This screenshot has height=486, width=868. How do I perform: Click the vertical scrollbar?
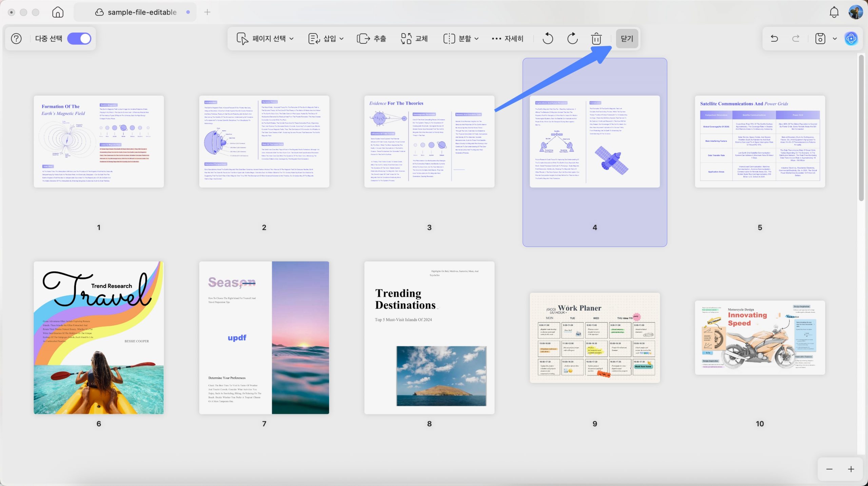[861, 128]
